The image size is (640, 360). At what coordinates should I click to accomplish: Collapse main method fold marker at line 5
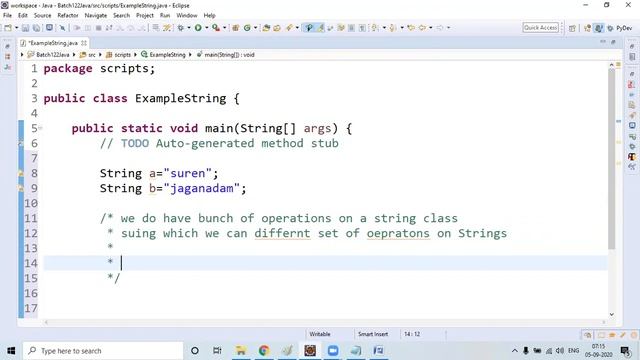point(40,128)
